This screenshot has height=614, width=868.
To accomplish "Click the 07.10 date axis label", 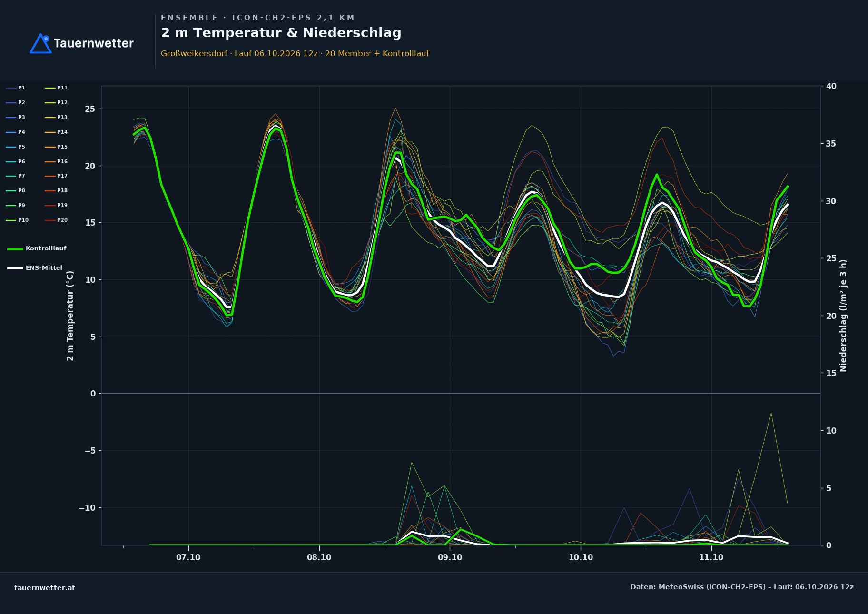I will click(x=188, y=557).
